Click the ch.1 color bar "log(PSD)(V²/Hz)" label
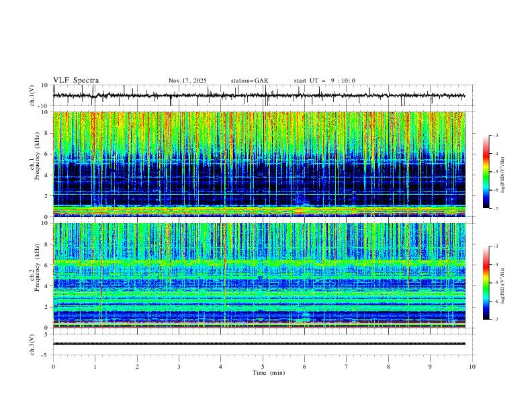This screenshot has width=532, height=411. (x=502, y=175)
